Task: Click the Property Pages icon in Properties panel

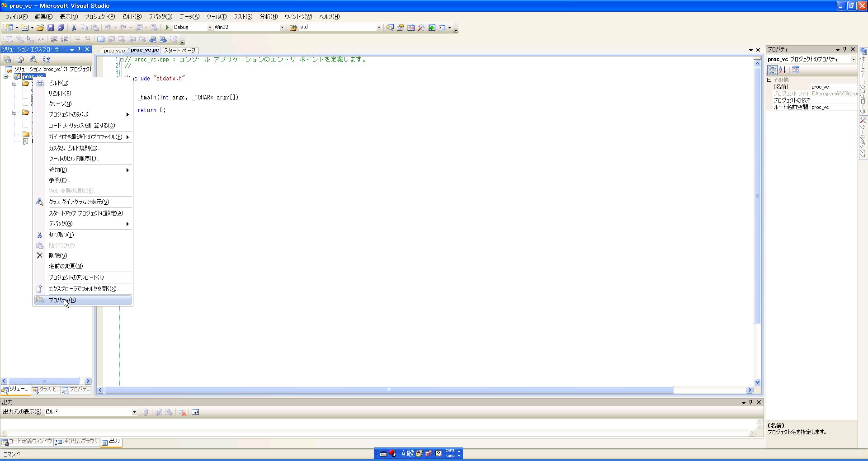Action: point(796,70)
